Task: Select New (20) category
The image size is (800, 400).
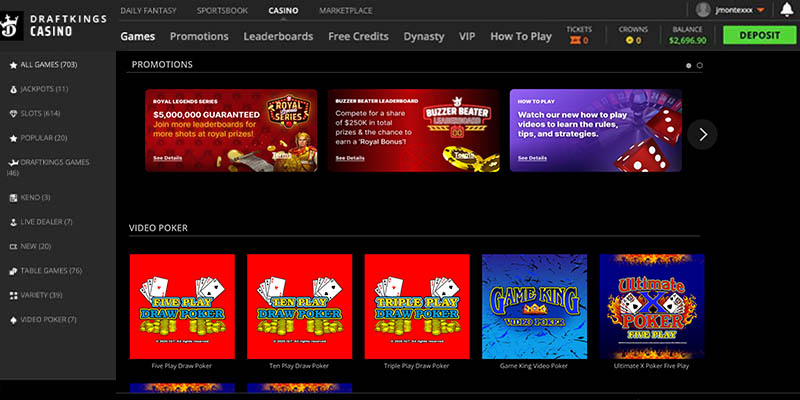Action: click(36, 246)
